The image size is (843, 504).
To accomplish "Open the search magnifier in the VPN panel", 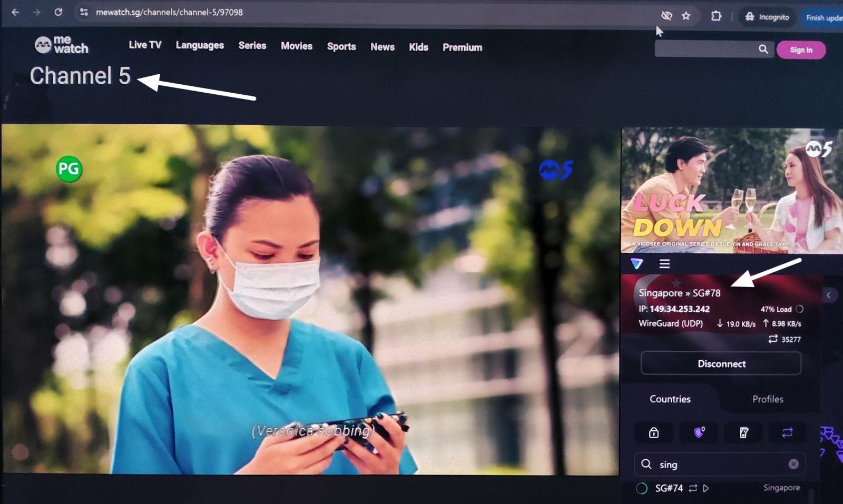I will [646, 465].
